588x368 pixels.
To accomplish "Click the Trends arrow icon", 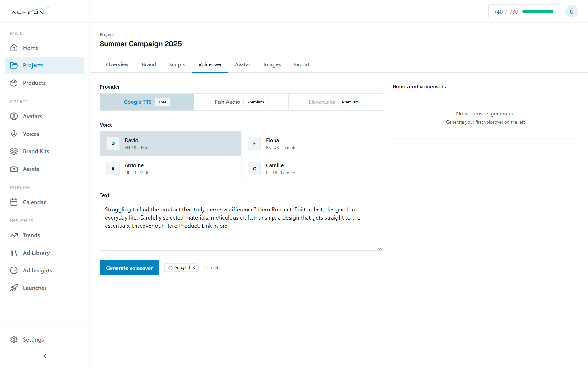I will point(14,235).
